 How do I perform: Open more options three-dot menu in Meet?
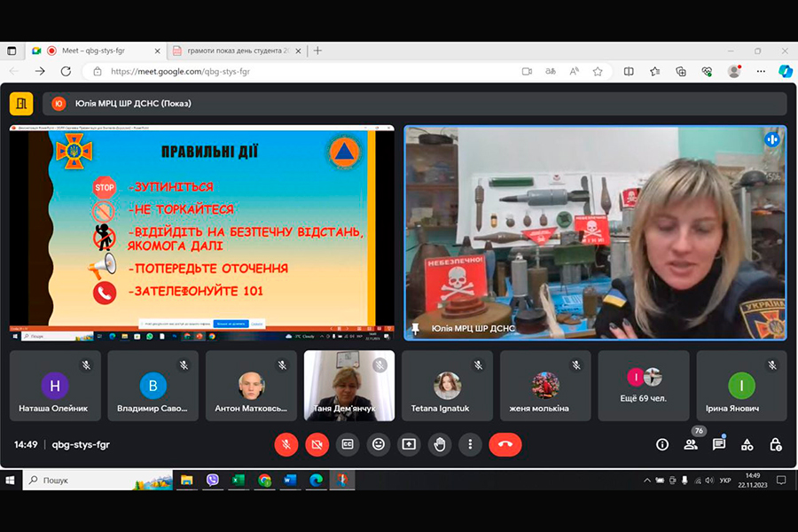click(x=470, y=444)
